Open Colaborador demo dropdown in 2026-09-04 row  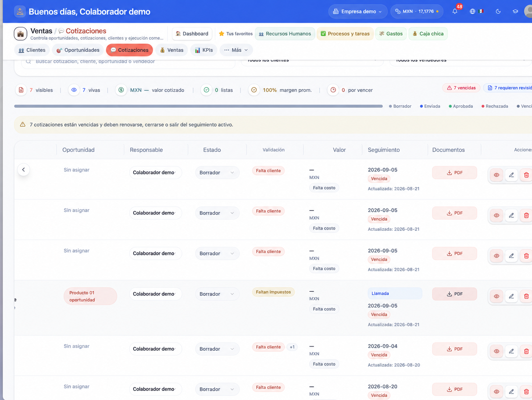[x=156, y=349]
